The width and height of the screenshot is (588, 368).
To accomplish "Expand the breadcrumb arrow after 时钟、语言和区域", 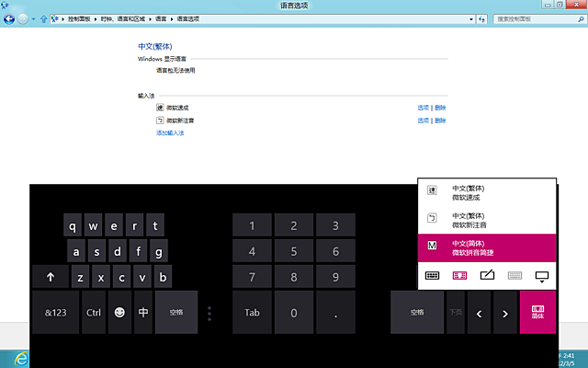I will tap(151, 19).
